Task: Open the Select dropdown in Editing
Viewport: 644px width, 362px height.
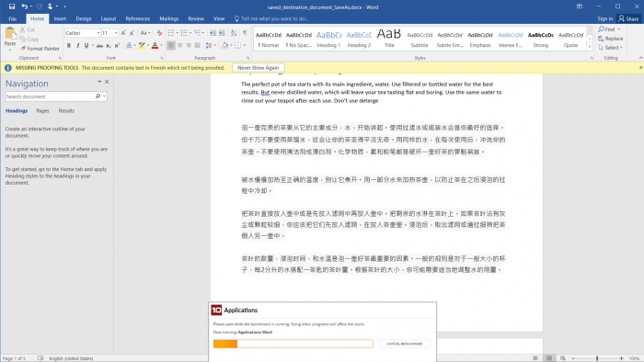Action: click(611, 48)
